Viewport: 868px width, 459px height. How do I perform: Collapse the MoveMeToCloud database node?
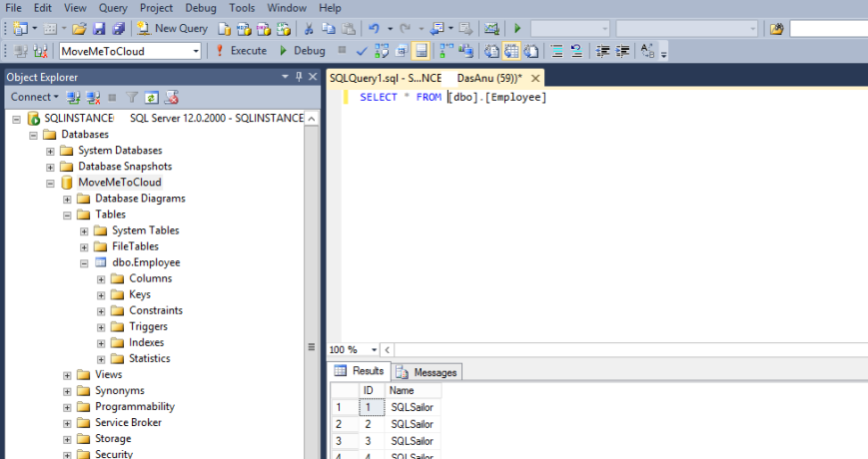click(51, 183)
